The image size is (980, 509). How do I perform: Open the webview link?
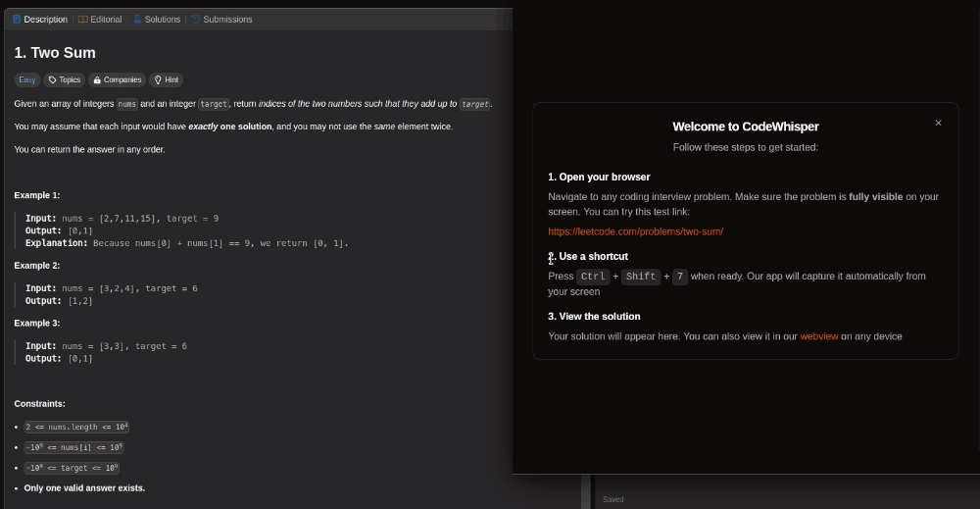tap(818, 336)
